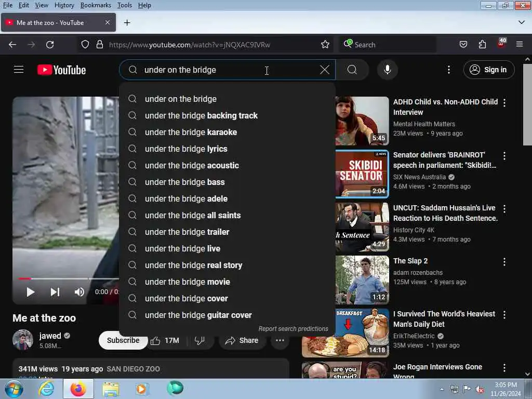Viewport: 532px width, 399px height.
Task: Click in the YouTube search input field
Action: [228, 70]
